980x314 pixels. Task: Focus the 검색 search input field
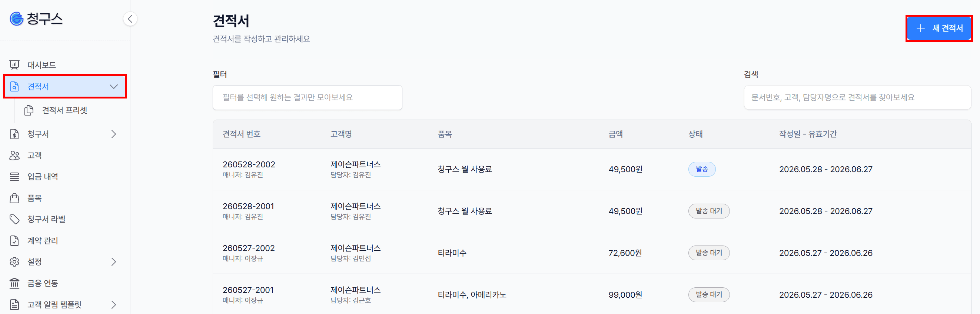pyautogui.click(x=857, y=98)
